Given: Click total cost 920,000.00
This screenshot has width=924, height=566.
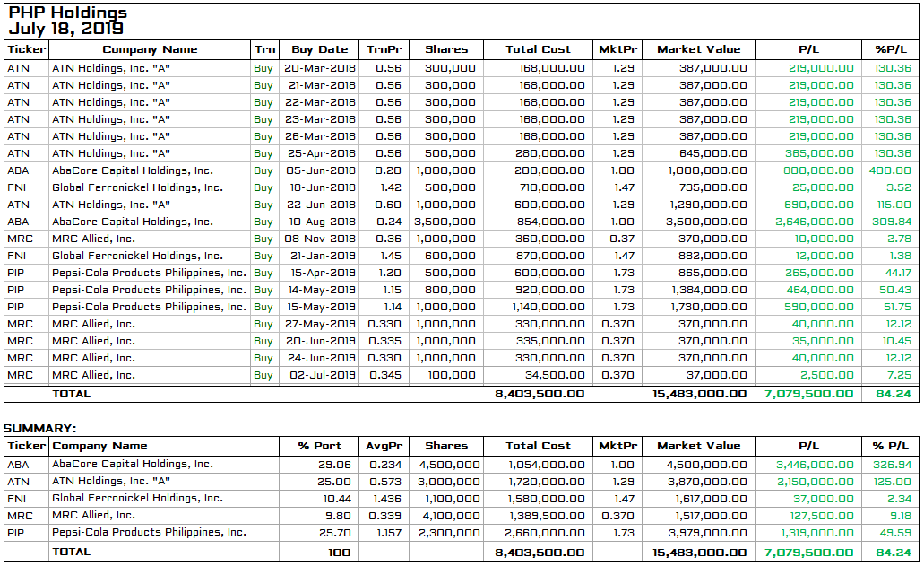Looking at the screenshot, I should click(550, 291).
